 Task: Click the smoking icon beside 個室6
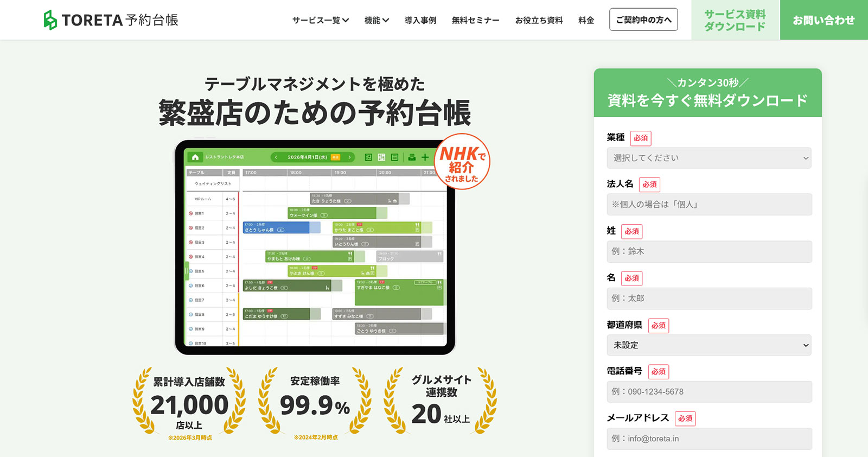point(191,285)
